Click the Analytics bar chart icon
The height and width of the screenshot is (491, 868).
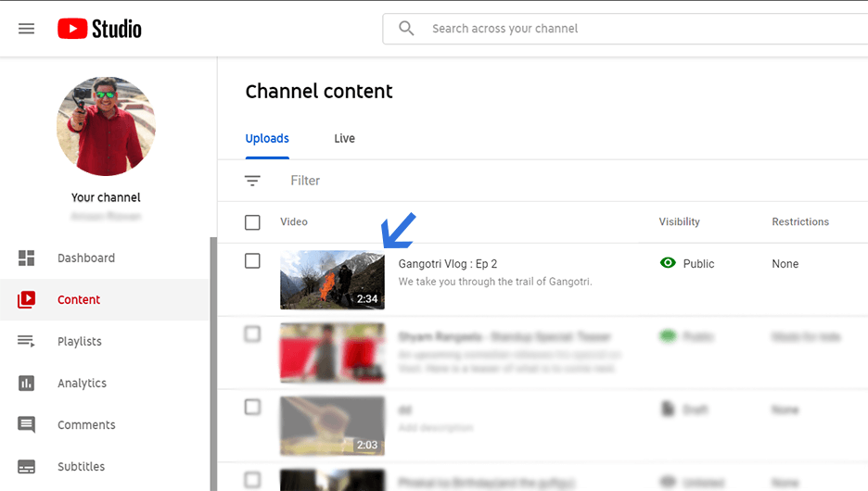point(26,384)
